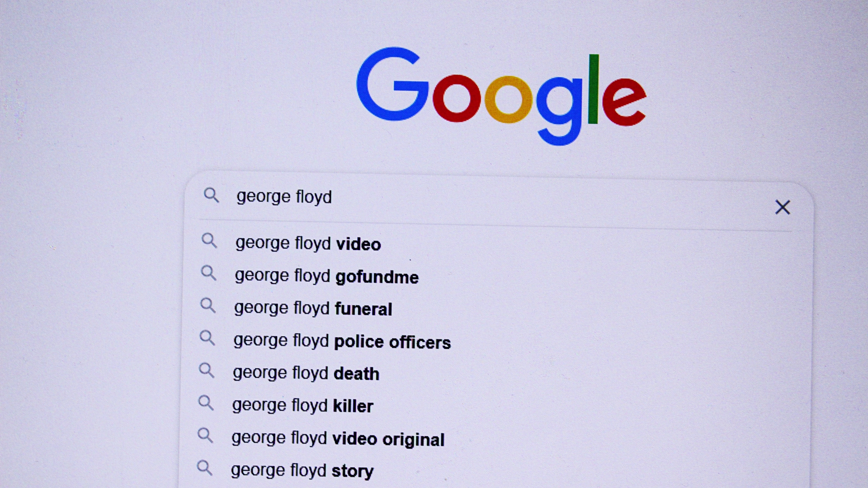This screenshot has height=488, width=868.
Task: Click the magnifier icon beside 'george floyd funeral'
Action: coord(208,305)
